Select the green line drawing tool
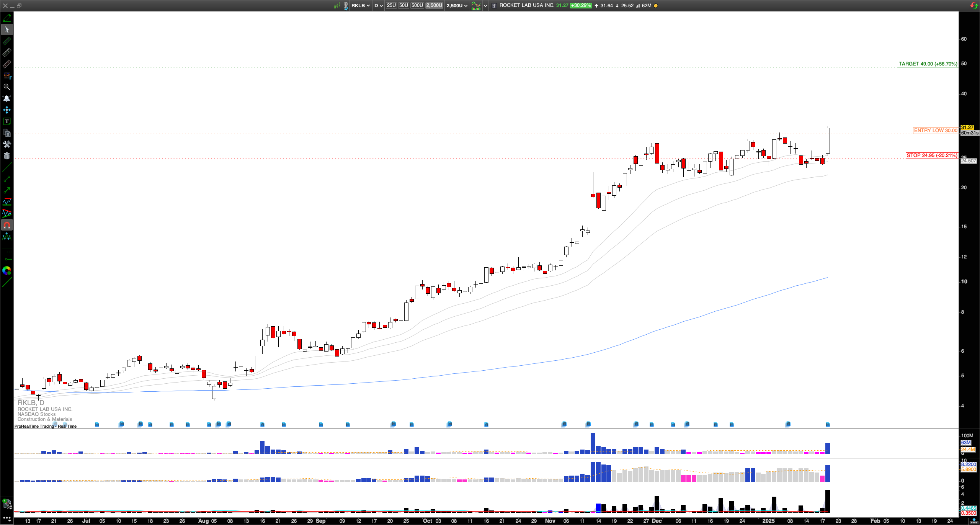Viewport: 980px width, 525px height. (x=7, y=167)
